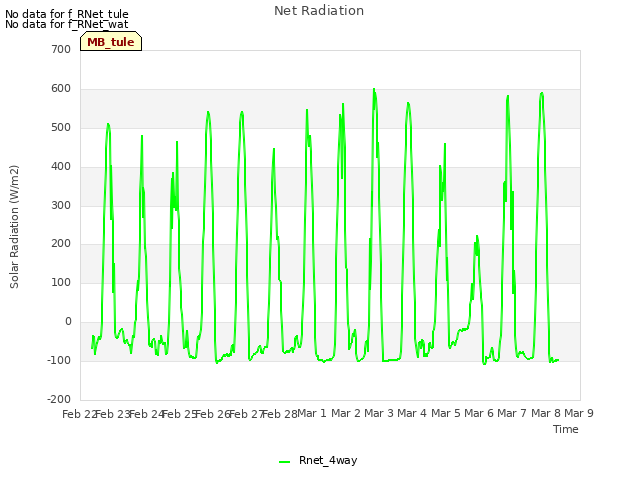640x480 pixels.
Task: Click the highest peak on Mar 3
Action: click(x=374, y=89)
